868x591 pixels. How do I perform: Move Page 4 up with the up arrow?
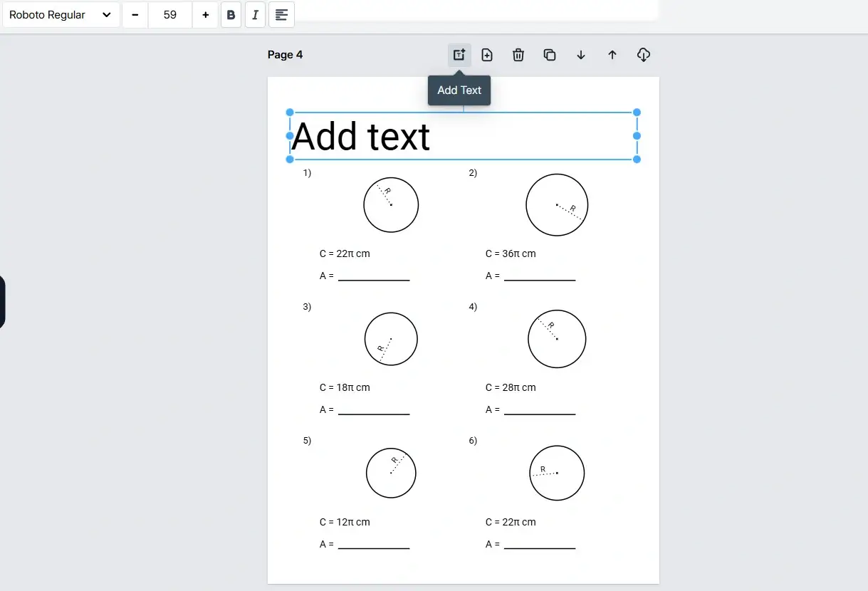[612, 55]
